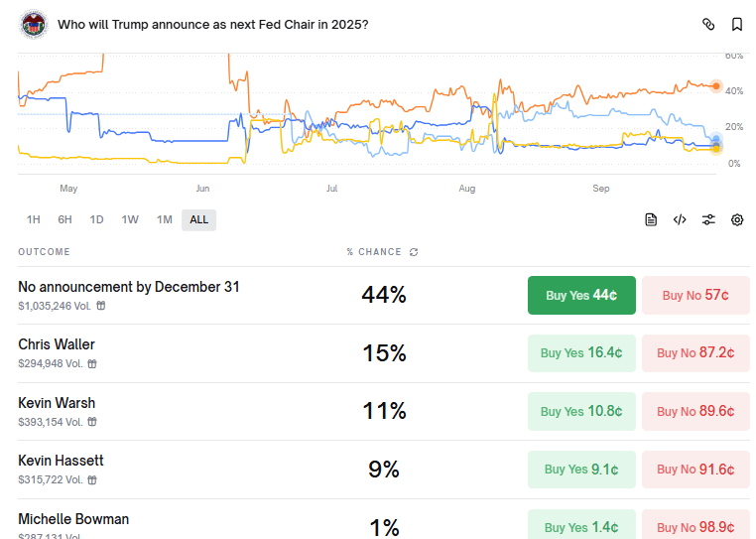Click the refresh icon beside % Chance
Screen dimensions: 756x539
tap(414, 252)
